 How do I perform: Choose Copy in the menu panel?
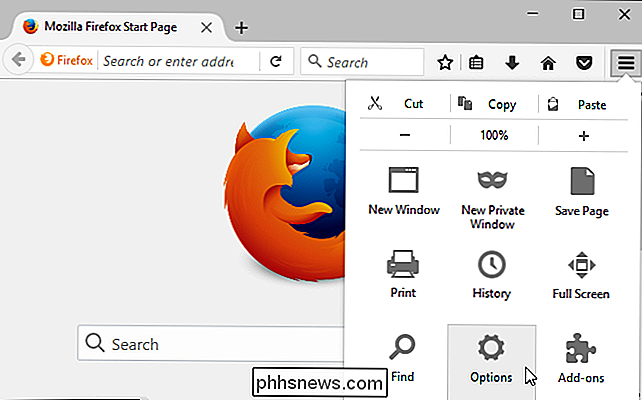click(494, 104)
